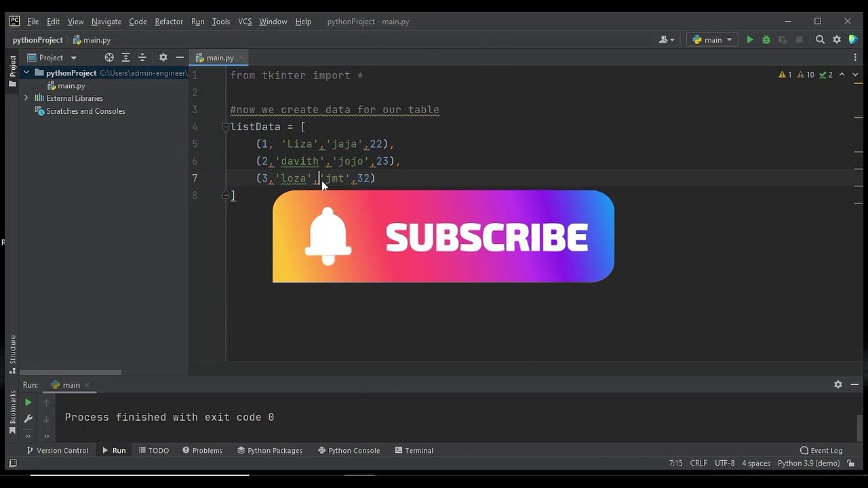Click the colorful JetBrains icon beside the toolbar gear
868x488 pixels.
[854, 40]
